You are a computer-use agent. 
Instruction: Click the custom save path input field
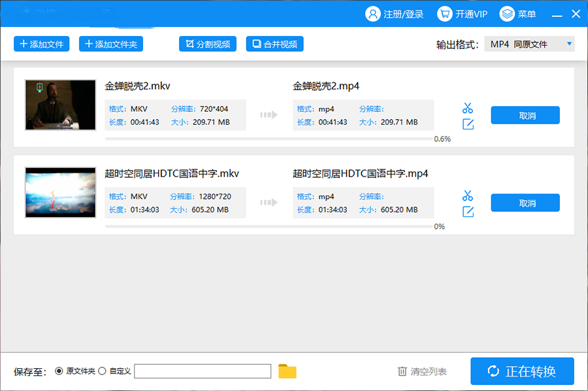point(203,371)
